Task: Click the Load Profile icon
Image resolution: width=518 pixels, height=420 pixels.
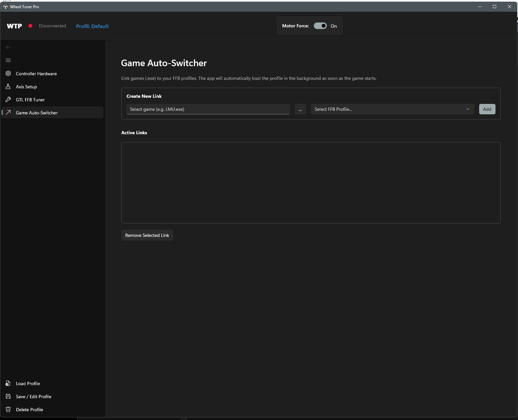Action: point(8,383)
